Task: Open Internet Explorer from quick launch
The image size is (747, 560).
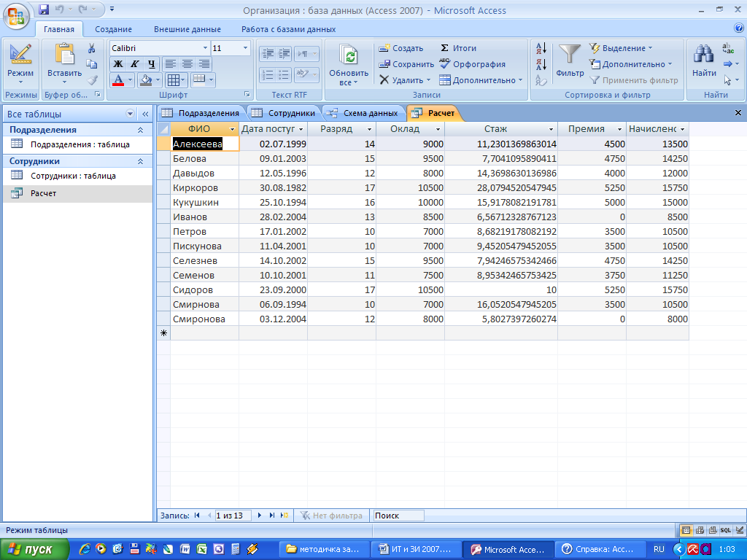Action: pos(85,549)
